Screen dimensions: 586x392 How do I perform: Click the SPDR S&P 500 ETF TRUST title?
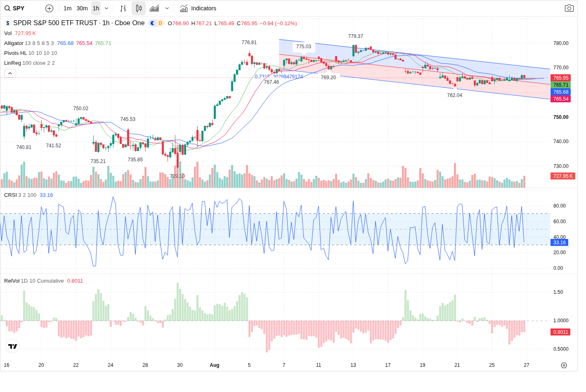[x=79, y=23]
